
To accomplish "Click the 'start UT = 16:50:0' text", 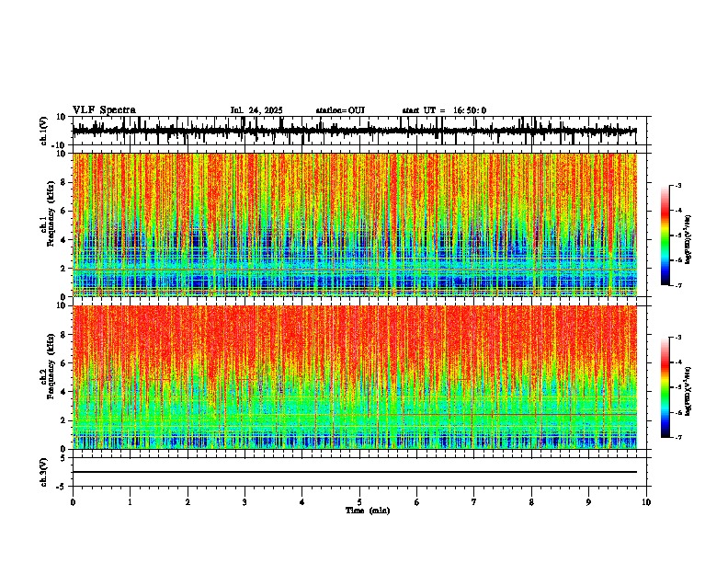I will (444, 110).
